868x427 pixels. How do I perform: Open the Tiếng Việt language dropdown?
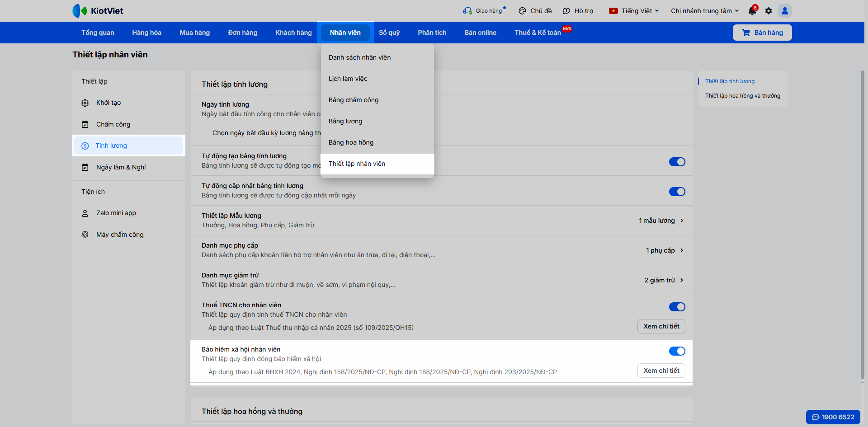click(x=634, y=11)
